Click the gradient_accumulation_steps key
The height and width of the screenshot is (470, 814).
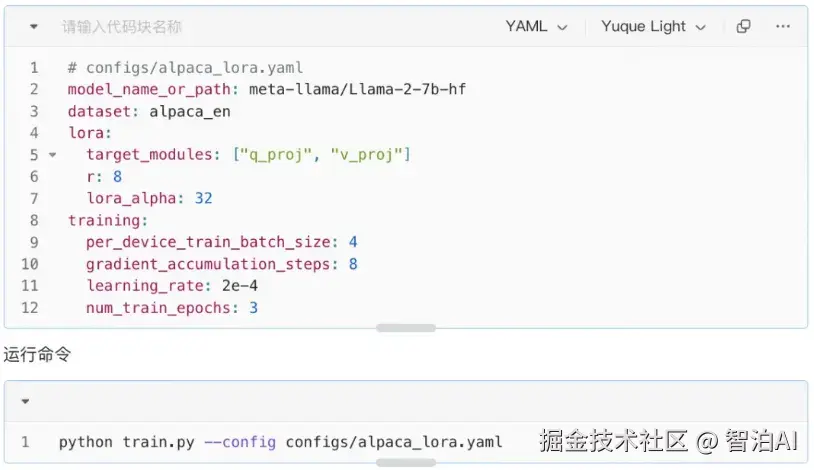pyautogui.click(x=208, y=264)
